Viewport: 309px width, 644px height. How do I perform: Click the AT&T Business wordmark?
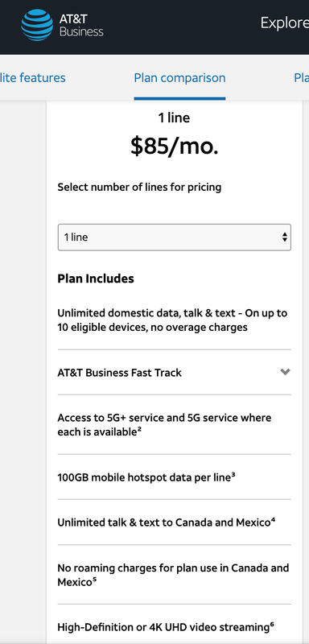coord(81,26)
